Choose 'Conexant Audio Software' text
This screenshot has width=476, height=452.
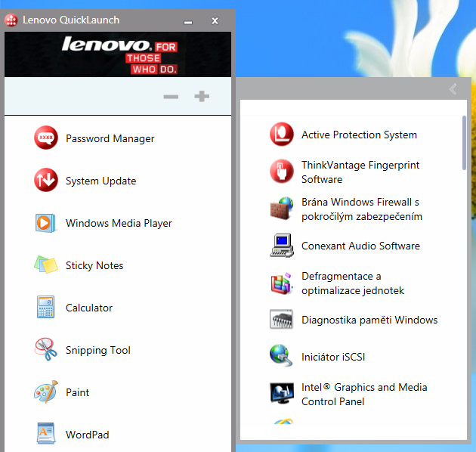click(360, 246)
